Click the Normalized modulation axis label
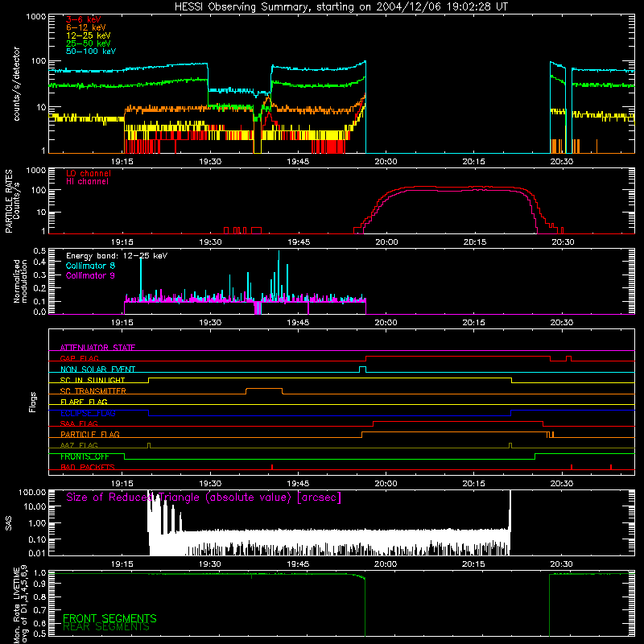 [x=21, y=281]
